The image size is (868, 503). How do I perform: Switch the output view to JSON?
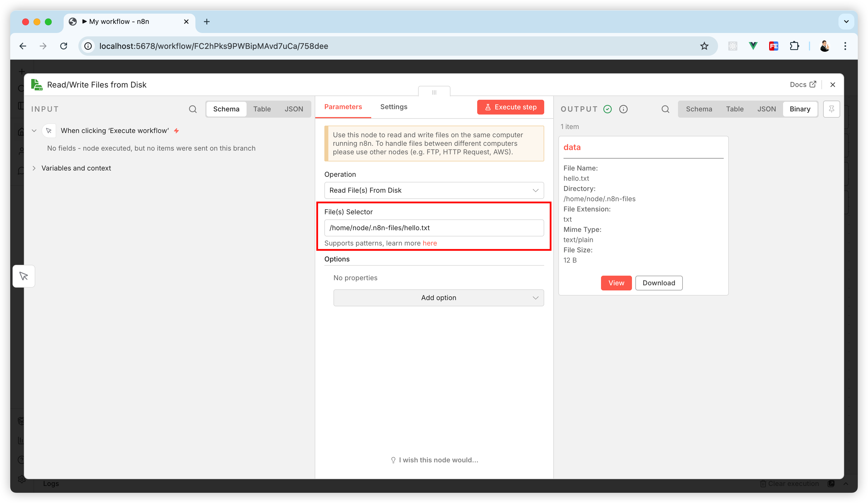(766, 109)
